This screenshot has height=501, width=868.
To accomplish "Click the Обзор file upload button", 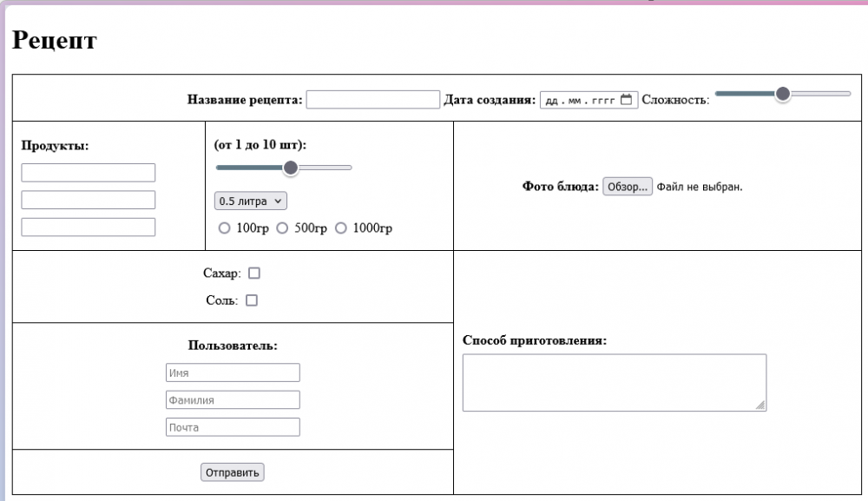I will (628, 187).
